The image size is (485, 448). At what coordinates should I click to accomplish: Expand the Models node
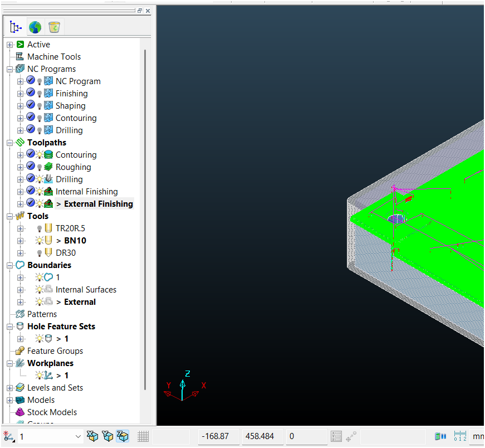(9, 400)
